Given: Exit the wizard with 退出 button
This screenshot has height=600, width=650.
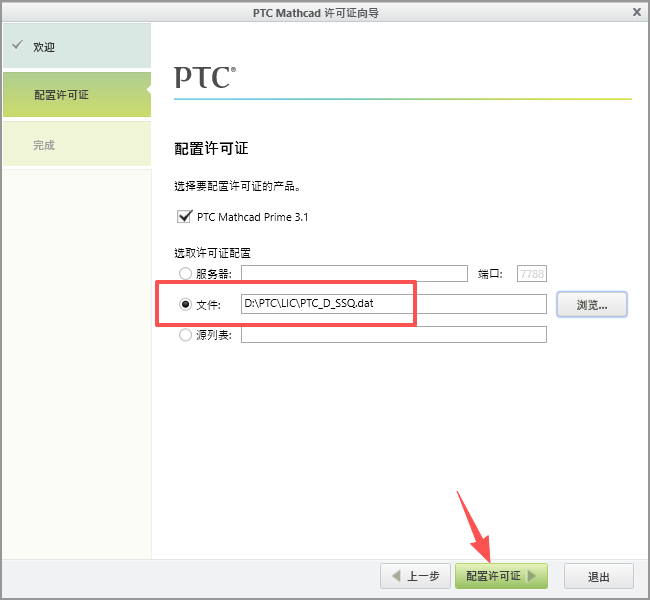Looking at the screenshot, I should (599, 576).
